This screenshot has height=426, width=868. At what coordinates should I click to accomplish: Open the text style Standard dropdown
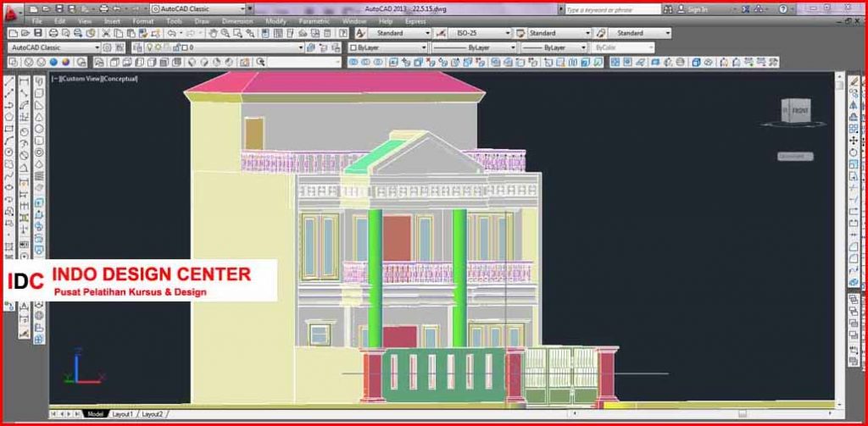[399, 33]
